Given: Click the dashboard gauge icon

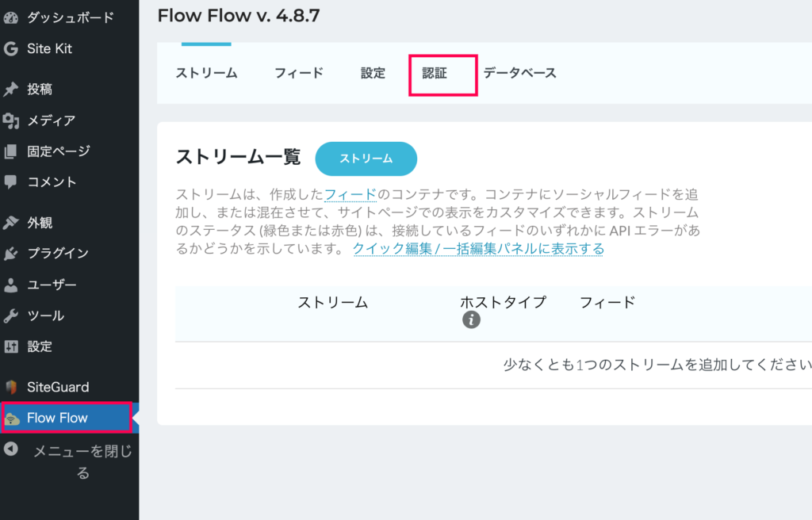Looking at the screenshot, I should [x=11, y=17].
